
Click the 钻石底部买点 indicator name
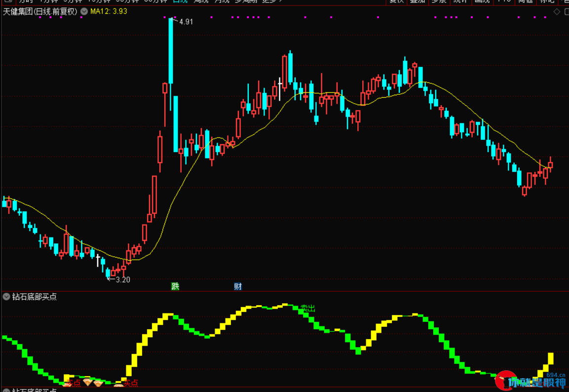tap(35, 297)
